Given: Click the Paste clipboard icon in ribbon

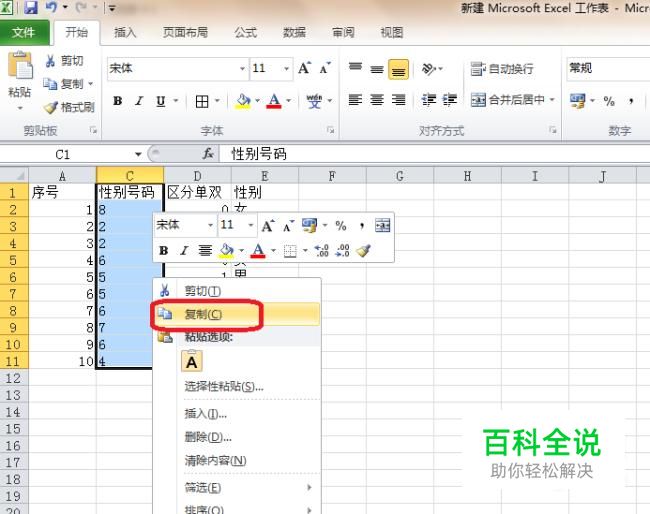Looking at the screenshot, I should click(x=20, y=66).
